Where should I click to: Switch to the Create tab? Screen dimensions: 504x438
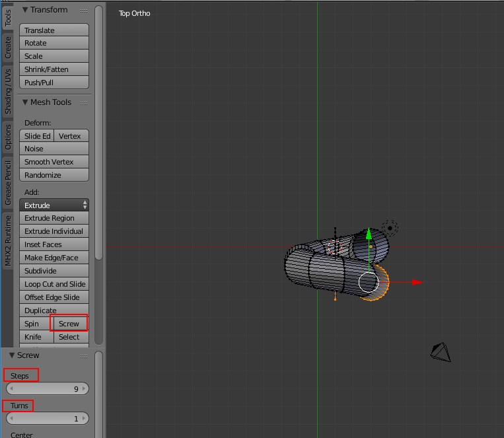point(8,47)
